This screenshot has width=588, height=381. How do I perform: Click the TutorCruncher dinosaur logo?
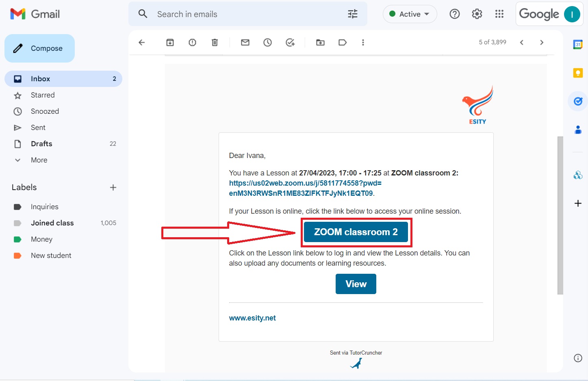tap(356, 364)
